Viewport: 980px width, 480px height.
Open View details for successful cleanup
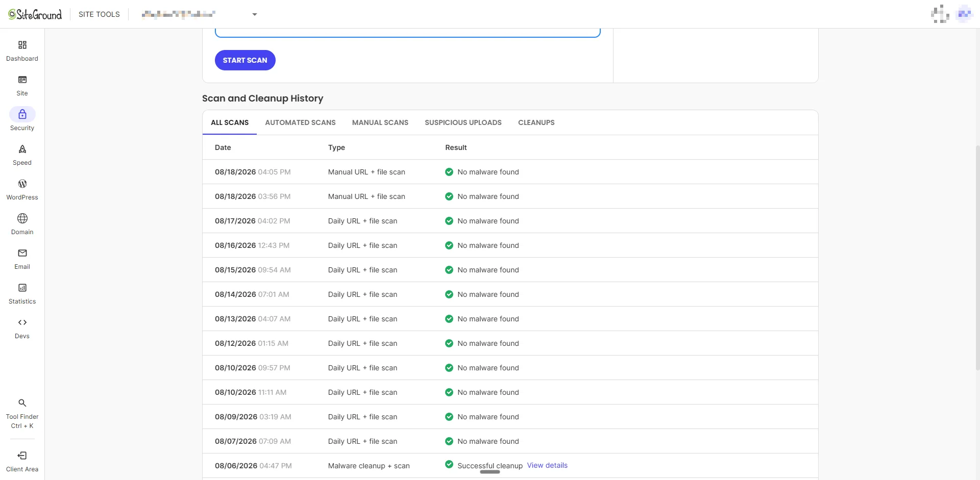tap(547, 465)
